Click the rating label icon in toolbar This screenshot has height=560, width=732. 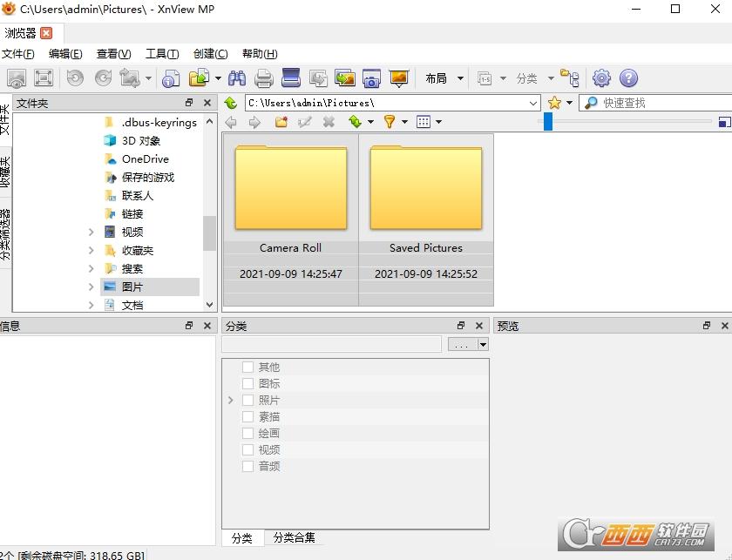(x=485, y=78)
